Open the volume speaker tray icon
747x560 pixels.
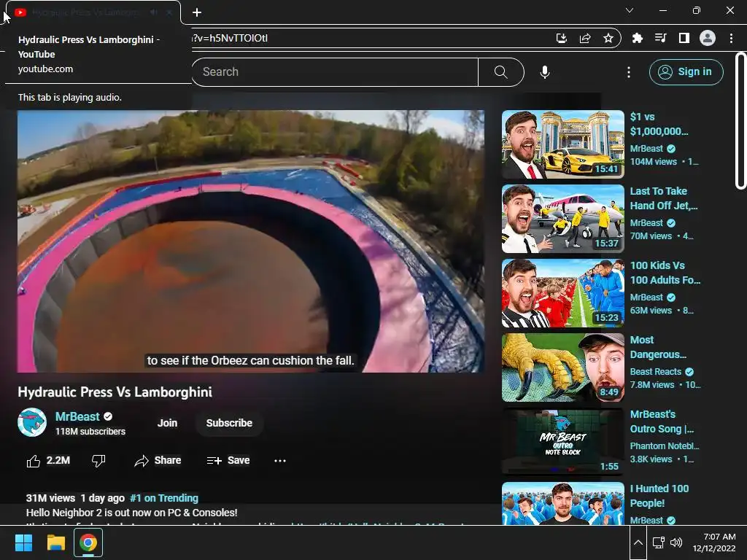676,542
